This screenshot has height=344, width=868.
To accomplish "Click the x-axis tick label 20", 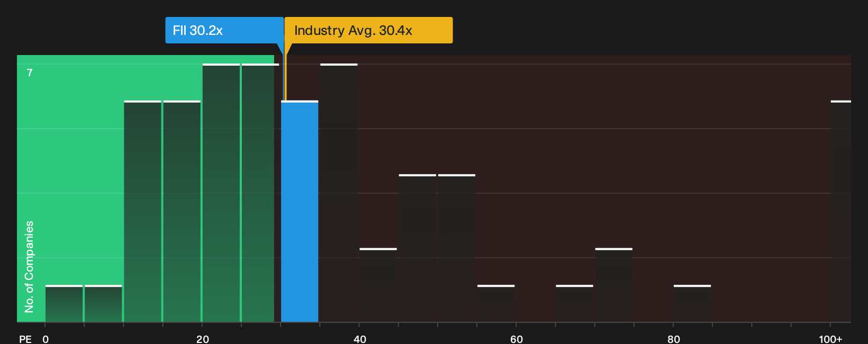I will (203, 339).
